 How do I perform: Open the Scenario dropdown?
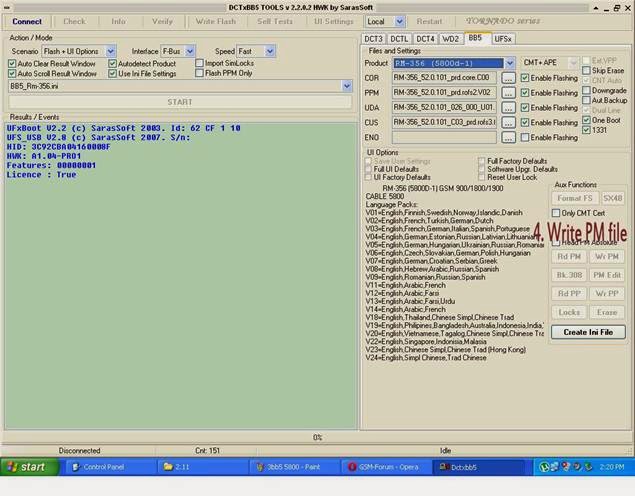[111, 51]
